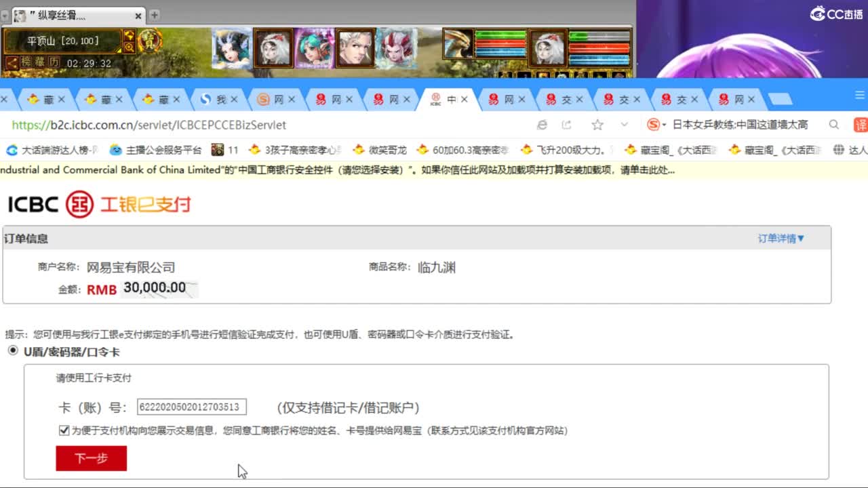Open 微笑哥龙 bookmark
Viewport: 868px width, 488px height.
(380, 150)
